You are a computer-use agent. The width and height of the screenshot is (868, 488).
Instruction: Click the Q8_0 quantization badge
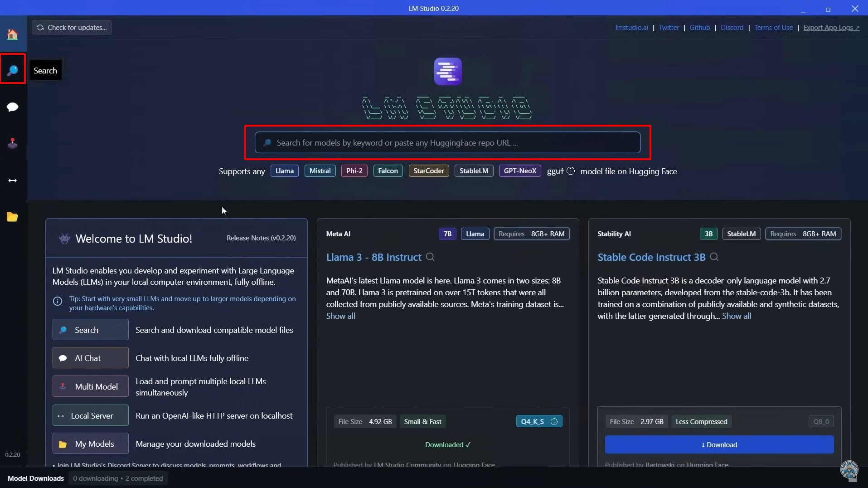(821, 422)
